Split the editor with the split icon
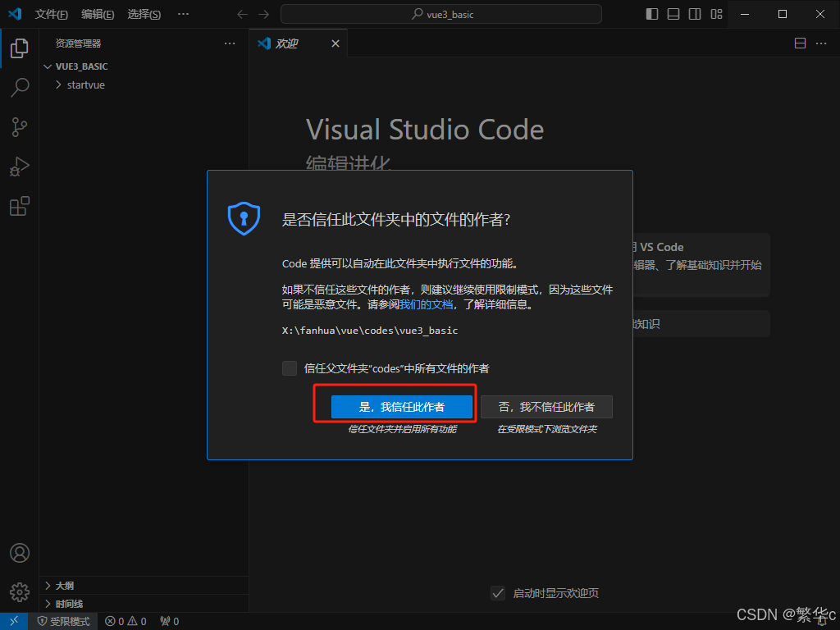 pyautogui.click(x=800, y=43)
